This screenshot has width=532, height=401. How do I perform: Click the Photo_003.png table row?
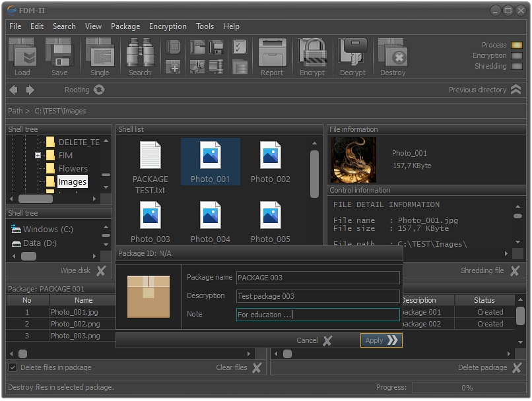[61, 336]
